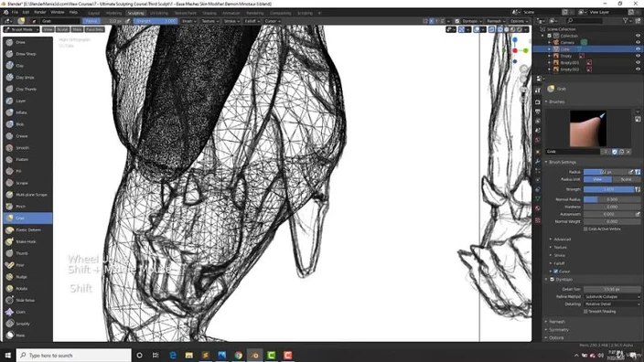Open the Detailing dropdown
Image resolution: width=644 pixels, height=362 pixels.
pos(612,304)
